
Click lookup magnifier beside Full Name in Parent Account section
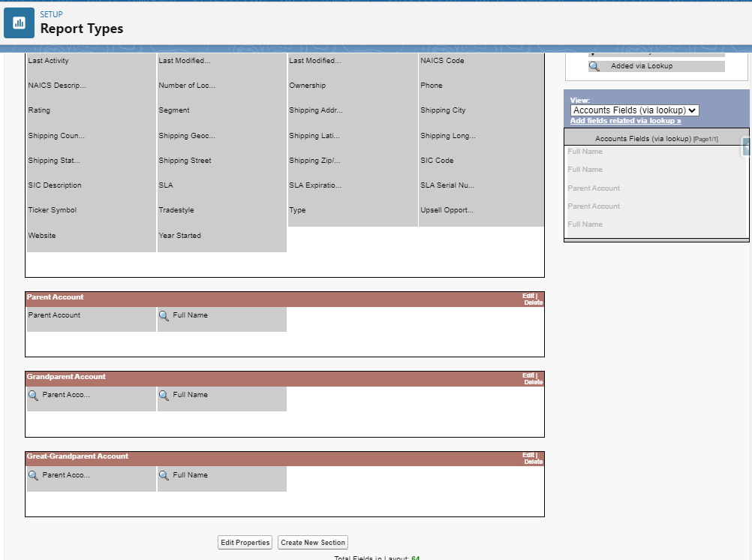pyautogui.click(x=164, y=316)
